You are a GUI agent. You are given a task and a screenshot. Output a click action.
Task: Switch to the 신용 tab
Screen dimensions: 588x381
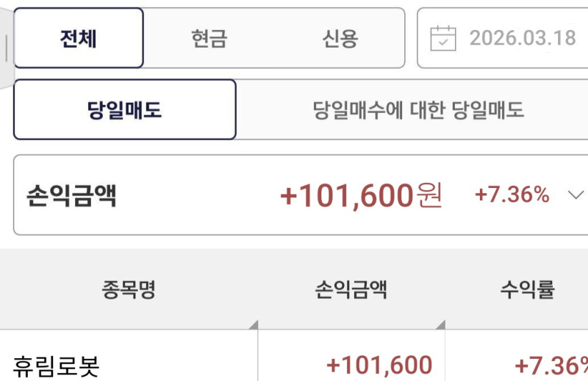click(340, 38)
